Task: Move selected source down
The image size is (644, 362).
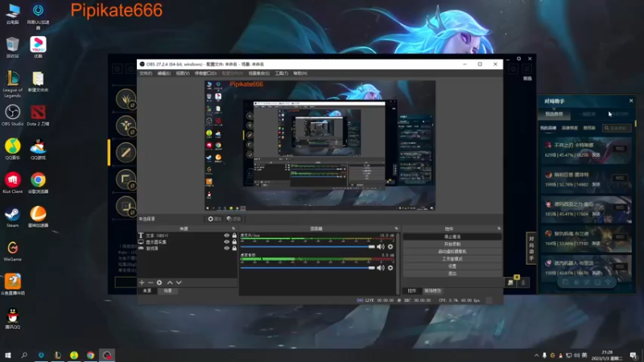Action: (179, 282)
